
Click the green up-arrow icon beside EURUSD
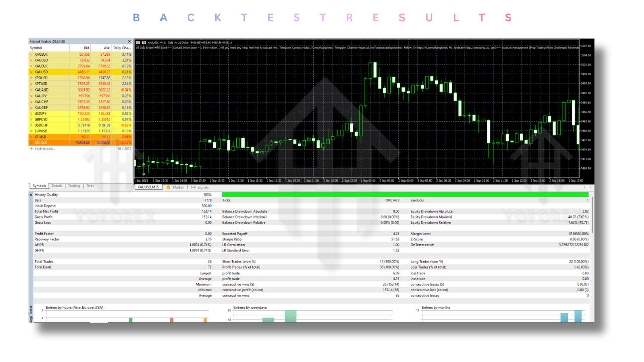[31, 131]
